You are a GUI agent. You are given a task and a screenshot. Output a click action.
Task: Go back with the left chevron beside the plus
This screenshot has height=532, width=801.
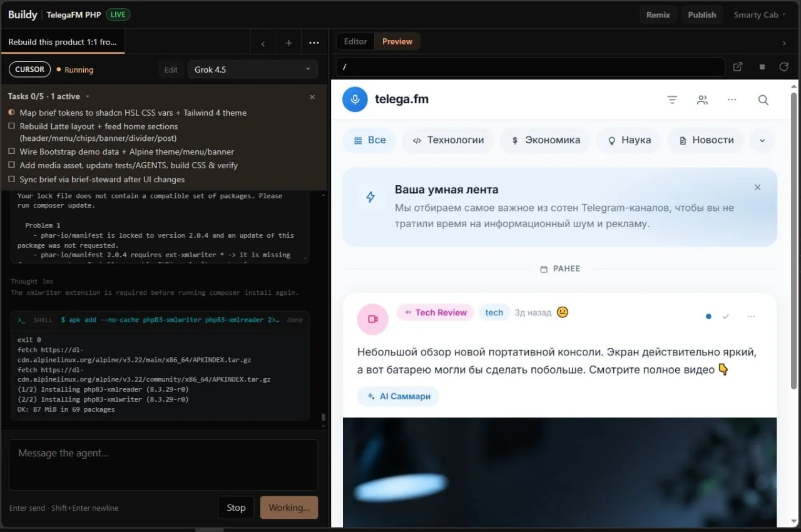click(263, 43)
